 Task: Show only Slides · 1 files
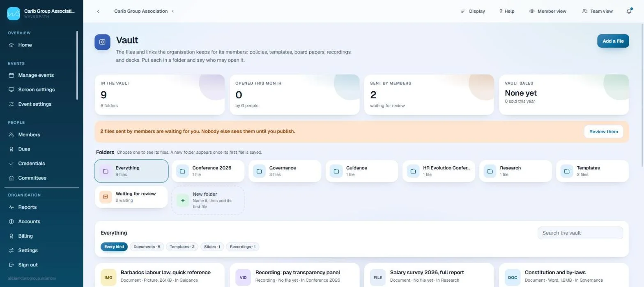point(212,247)
